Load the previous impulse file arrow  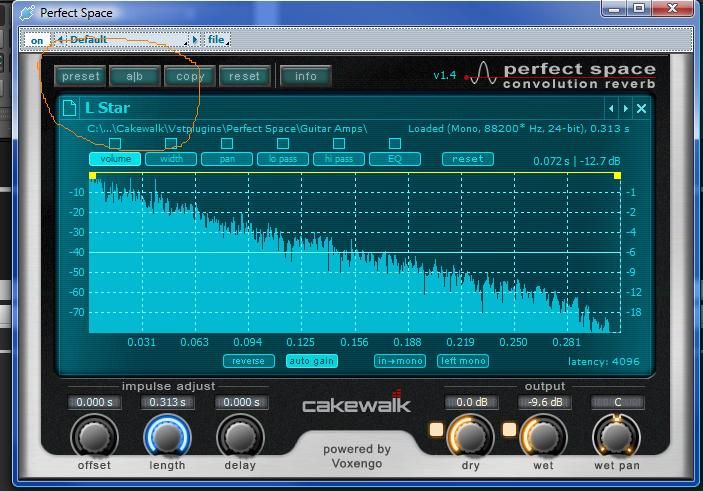point(610,108)
